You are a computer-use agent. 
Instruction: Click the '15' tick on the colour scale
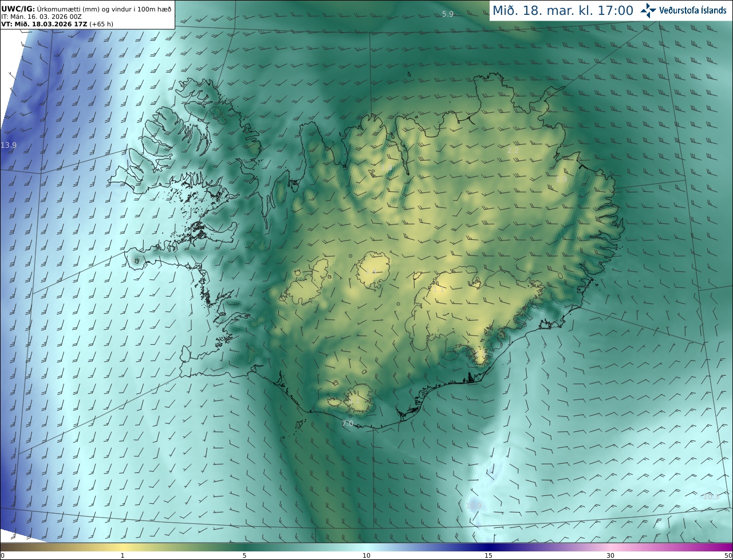click(488, 555)
